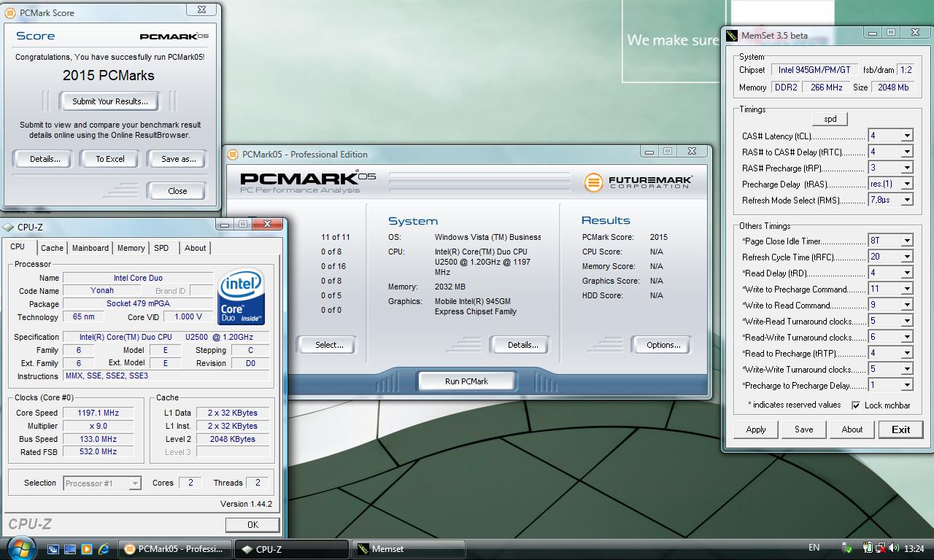Click Close button in PCMark Score dialog
This screenshot has width=934, height=560.
coord(177,191)
